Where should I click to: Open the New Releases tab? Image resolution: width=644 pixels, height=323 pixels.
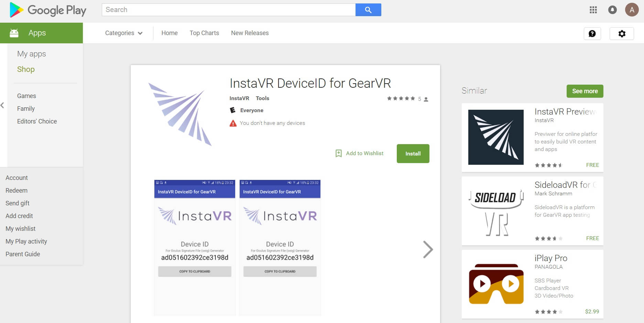(x=250, y=33)
